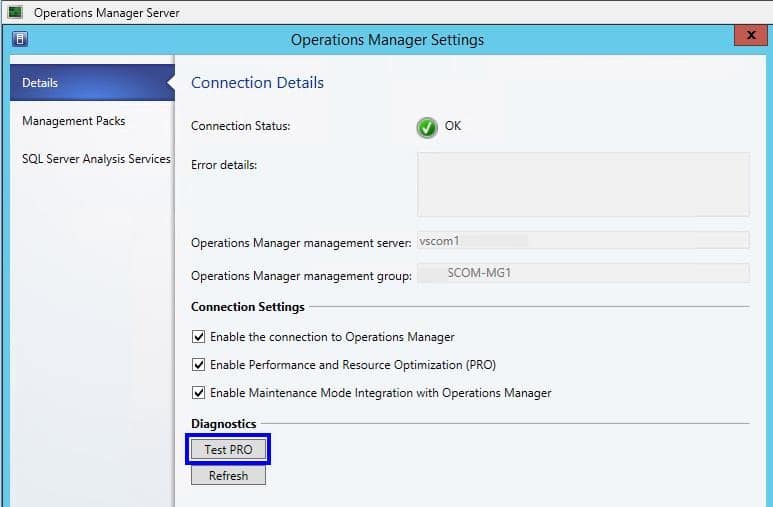Image resolution: width=773 pixels, height=507 pixels.
Task: Click the management server field showing vscom1
Action: 583,240
